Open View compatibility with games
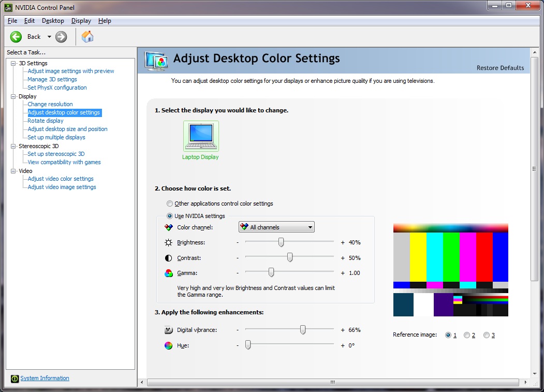 coord(64,162)
